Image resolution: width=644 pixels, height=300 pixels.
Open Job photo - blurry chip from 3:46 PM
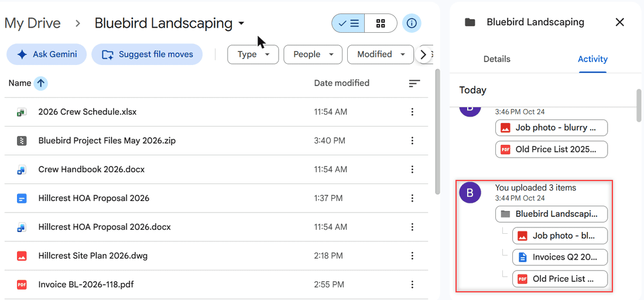(551, 128)
